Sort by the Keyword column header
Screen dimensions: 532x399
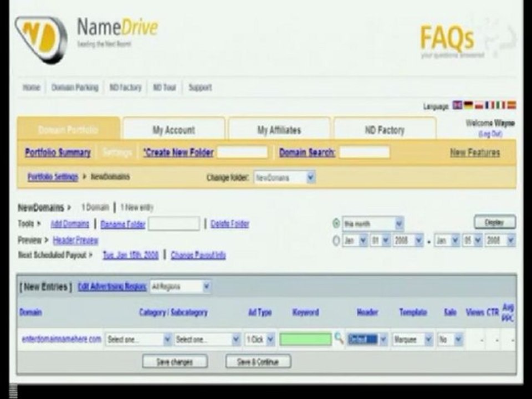305,312
